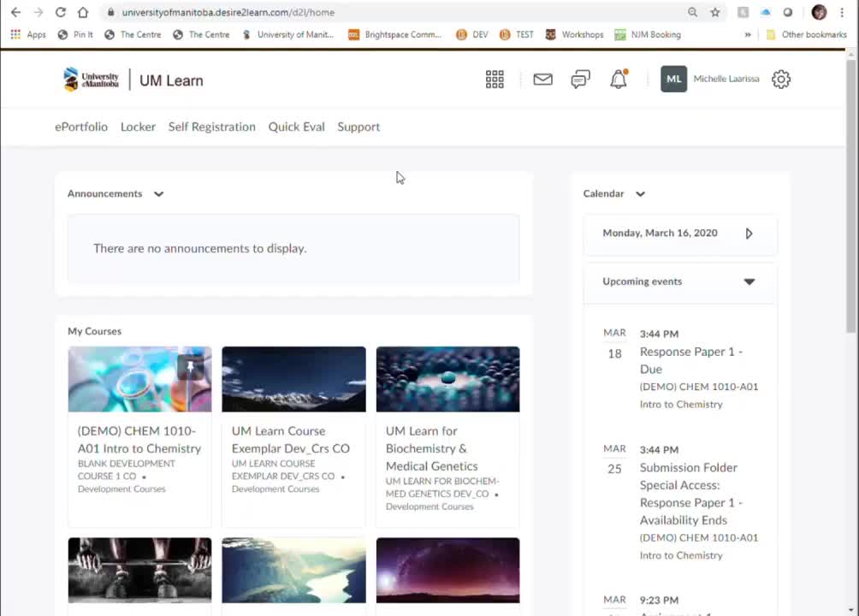
Task: Open Response Paper 1 - Due event
Action: tap(690, 360)
